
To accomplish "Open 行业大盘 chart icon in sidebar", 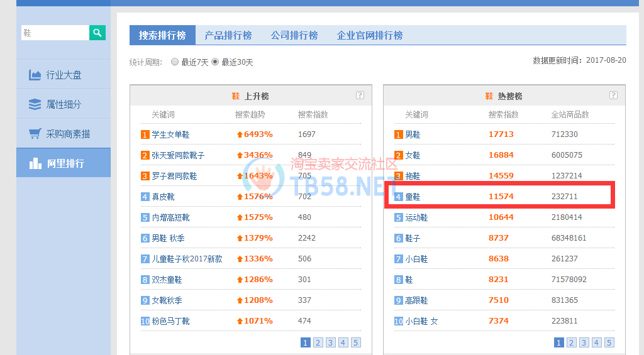I will click(x=35, y=75).
